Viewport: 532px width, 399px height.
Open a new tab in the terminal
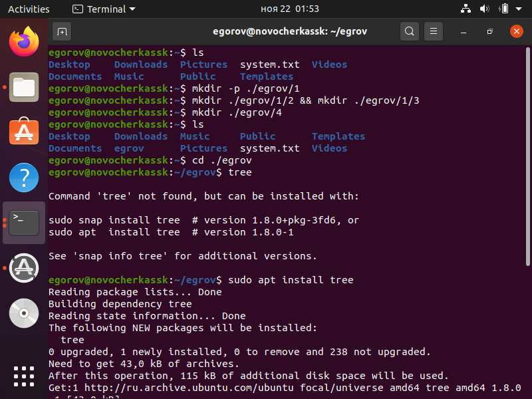[x=62, y=31]
